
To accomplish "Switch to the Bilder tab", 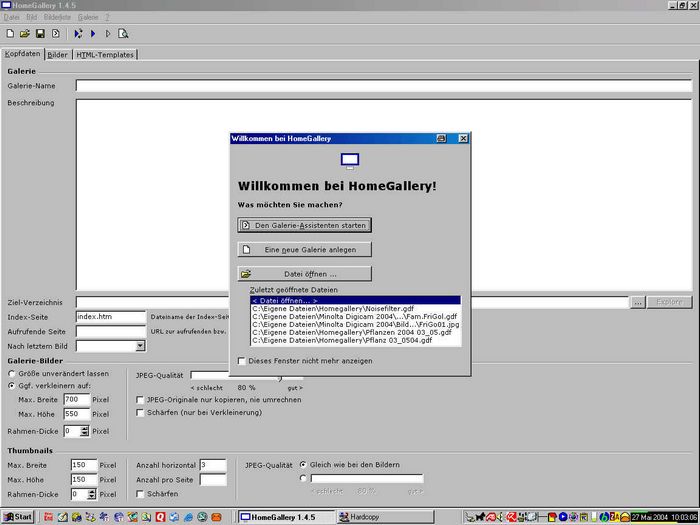I will 57,55.
